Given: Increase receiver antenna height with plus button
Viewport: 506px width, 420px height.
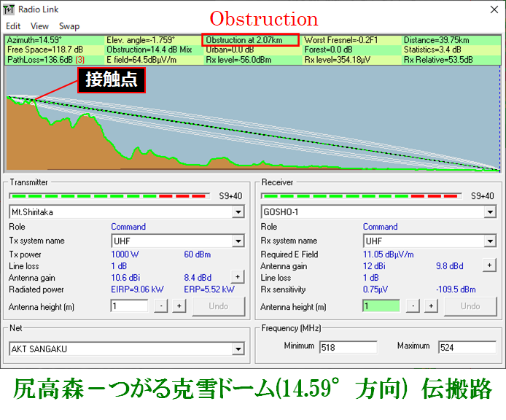Looking at the screenshot, I should 431,306.
